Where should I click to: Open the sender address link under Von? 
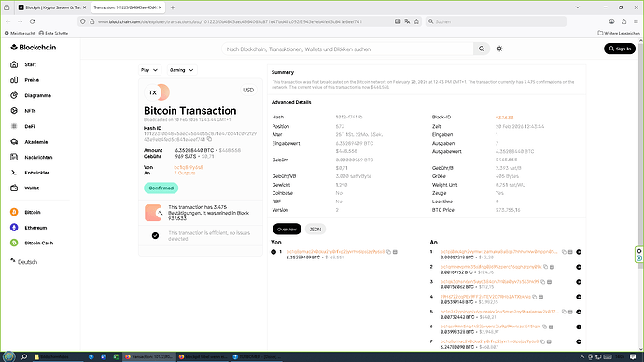coord(189,167)
